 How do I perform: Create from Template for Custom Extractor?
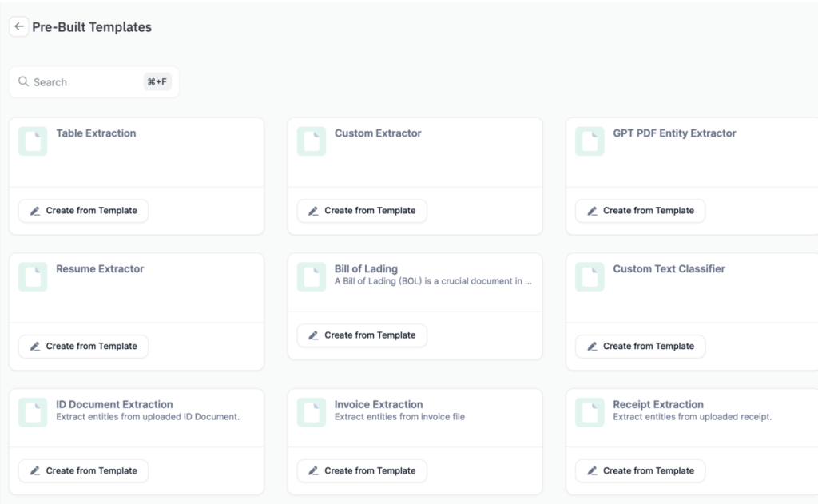coord(362,211)
